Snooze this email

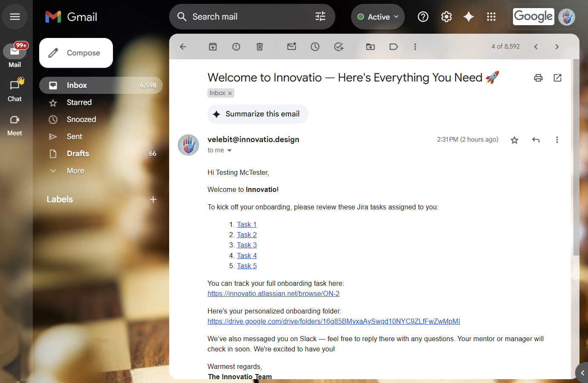(315, 46)
